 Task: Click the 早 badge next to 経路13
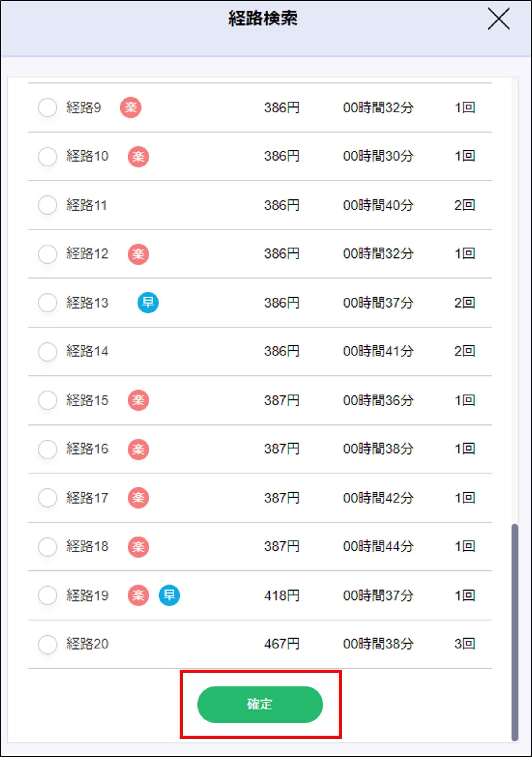pyautogui.click(x=147, y=303)
